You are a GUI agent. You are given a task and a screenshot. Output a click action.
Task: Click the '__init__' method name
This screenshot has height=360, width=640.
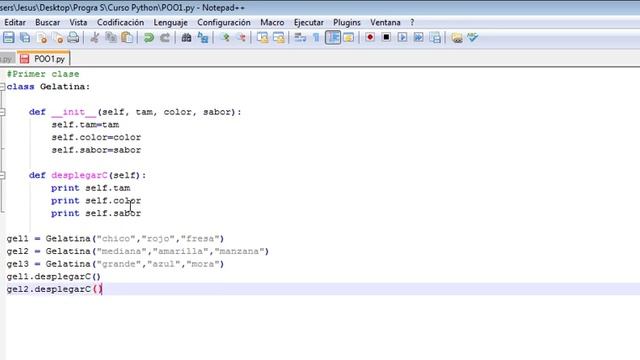[74, 112]
